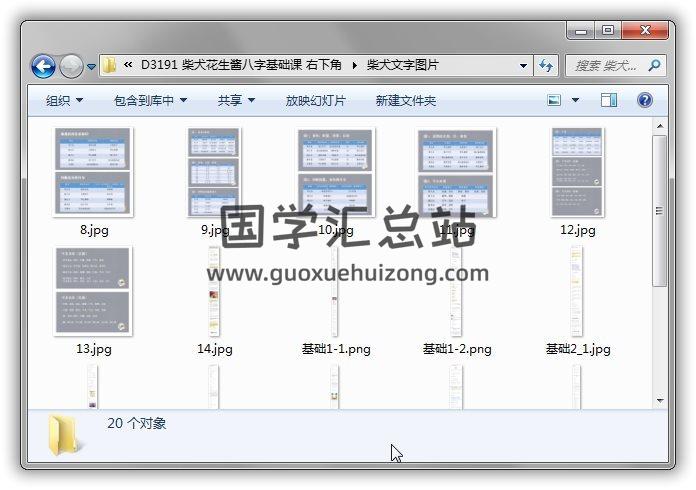Select thumbnail 14.jpg

pyautogui.click(x=214, y=291)
